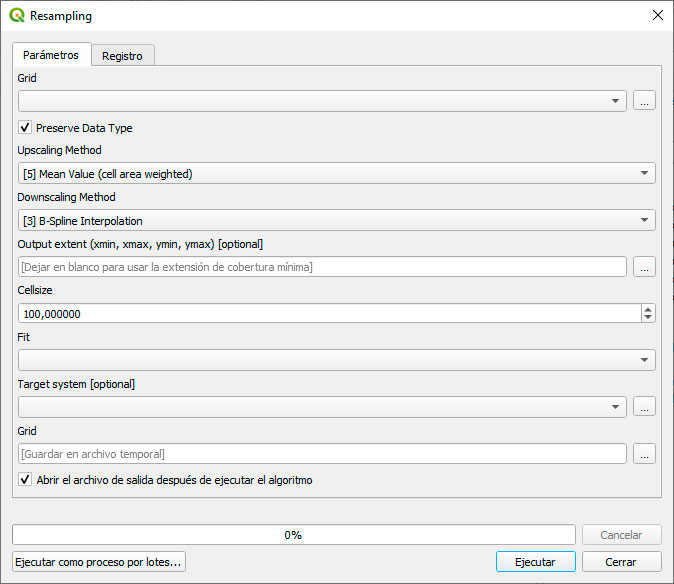Decrease Cellsize with the down arrow

click(x=648, y=318)
